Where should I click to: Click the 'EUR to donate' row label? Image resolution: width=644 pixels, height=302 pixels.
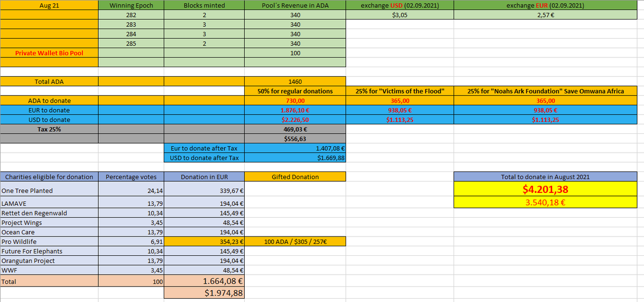49,110
